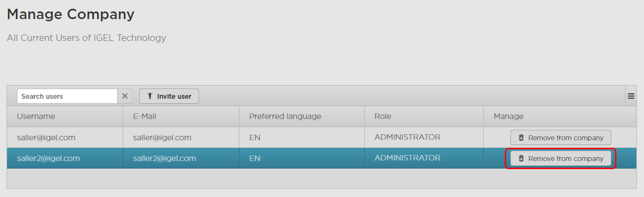Image resolution: width=644 pixels, height=197 pixels.
Task: Click the Search users input field
Action: (67, 96)
